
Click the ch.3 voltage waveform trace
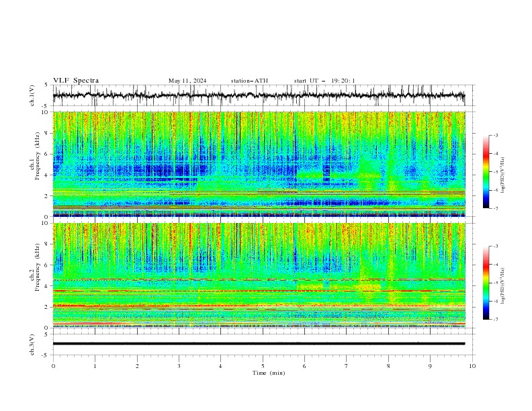pos(259,344)
